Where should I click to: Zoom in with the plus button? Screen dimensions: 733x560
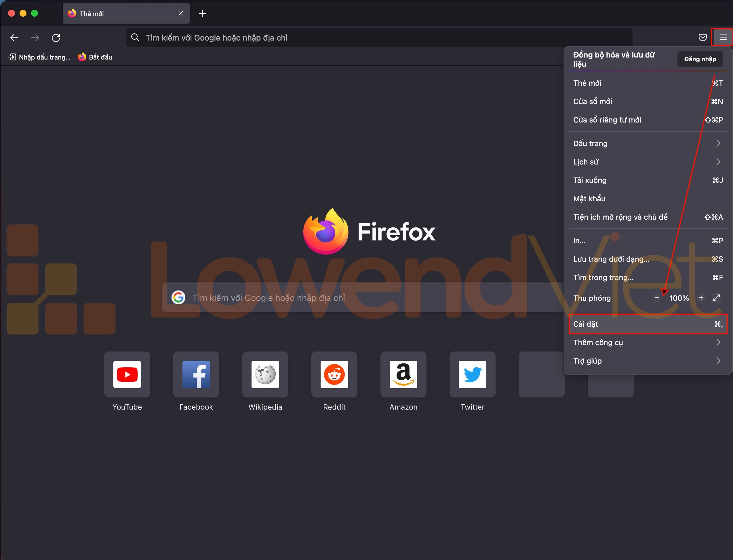(701, 298)
